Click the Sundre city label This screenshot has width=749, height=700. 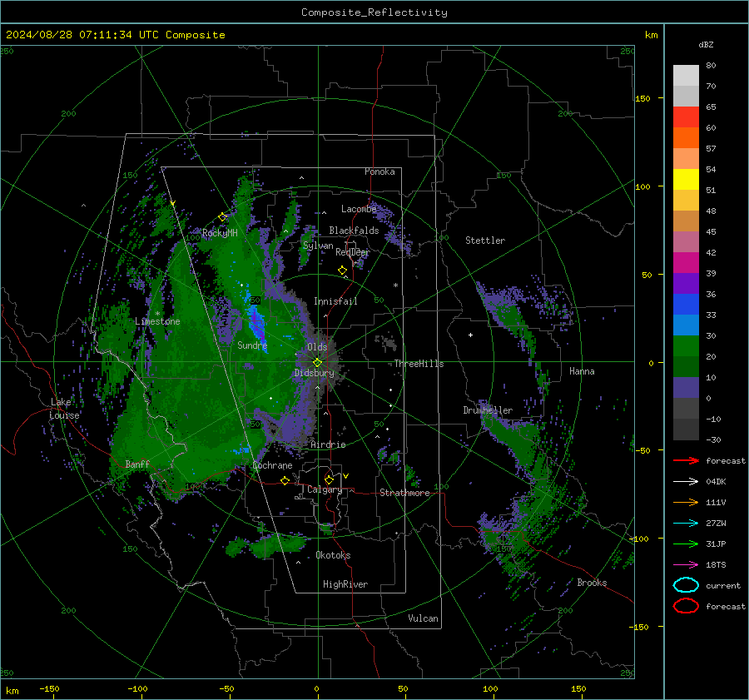(252, 345)
